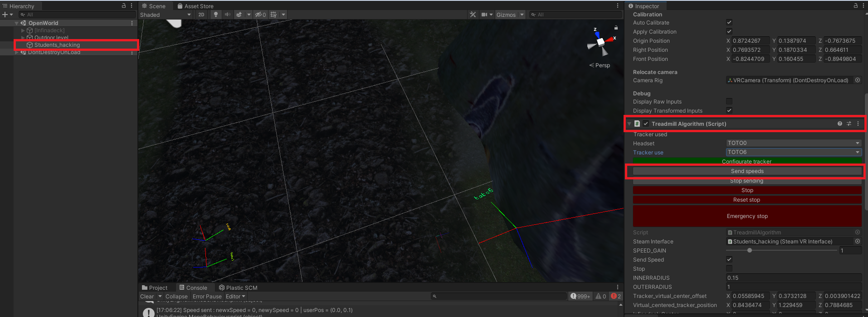
Task: Toggle the scene grid icon
Action: 273,15
